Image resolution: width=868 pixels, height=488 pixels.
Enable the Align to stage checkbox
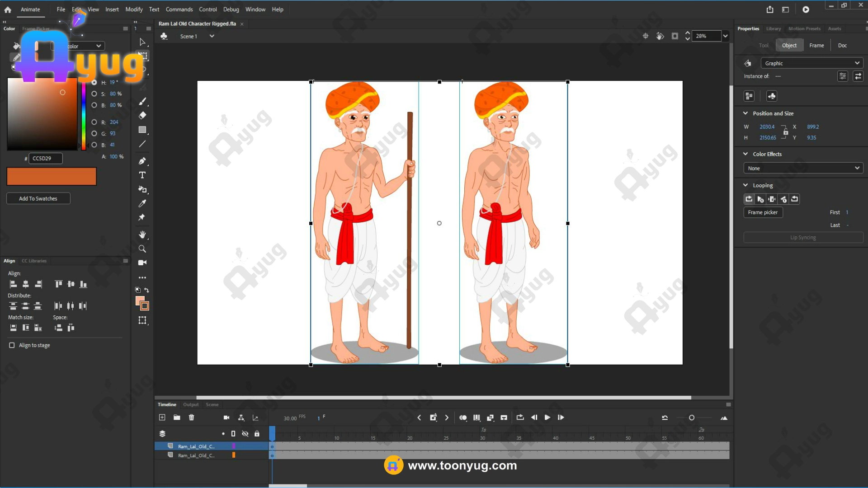pos(12,345)
